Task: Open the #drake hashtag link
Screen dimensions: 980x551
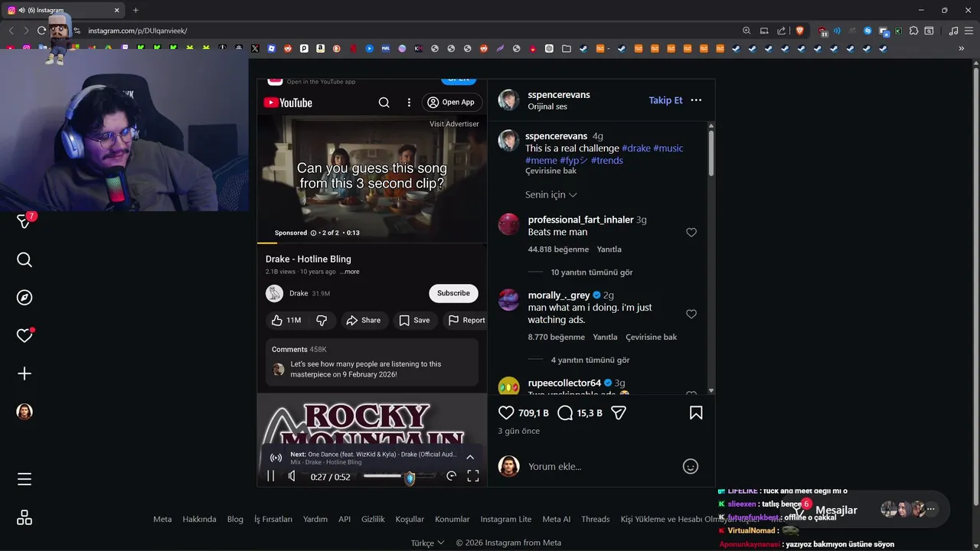Action: coord(635,148)
